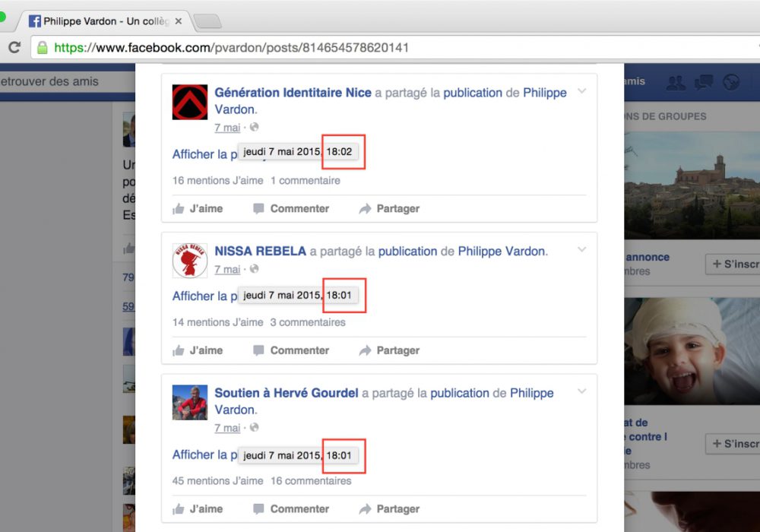Image resolution: width=760 pixels, height=532 pixels.
Task: Click Partager on Soutien à Hervé Gourdel post
Action: coord(388,509)
